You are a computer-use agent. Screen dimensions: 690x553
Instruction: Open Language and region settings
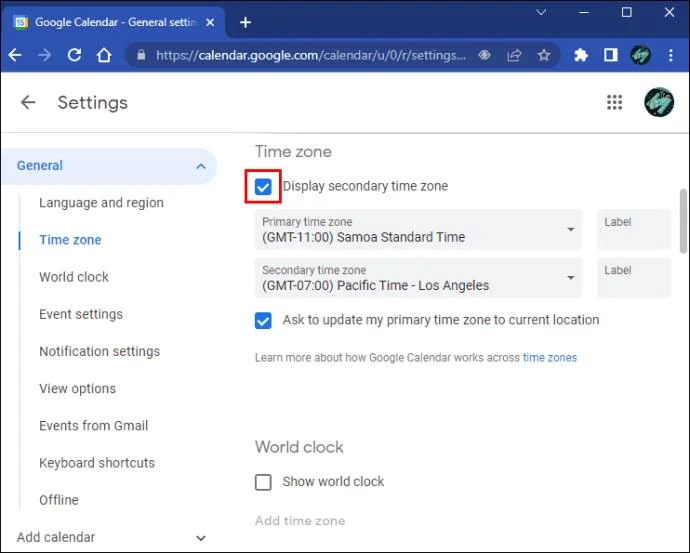[x=101, y=203]
